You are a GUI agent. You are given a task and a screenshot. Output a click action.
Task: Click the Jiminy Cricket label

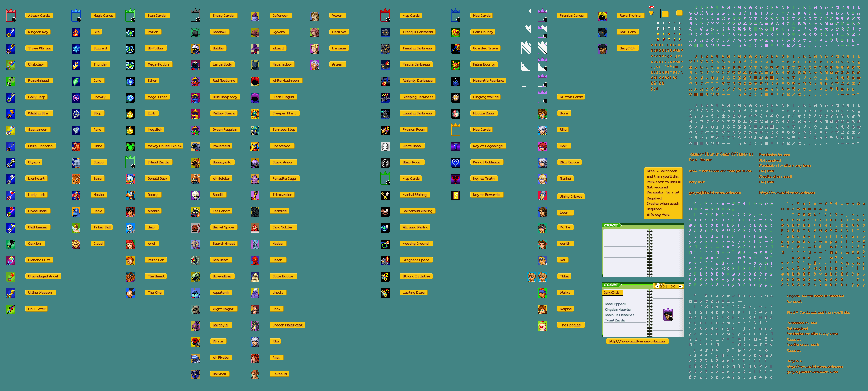pyautogui.click(x=571, y=197)
